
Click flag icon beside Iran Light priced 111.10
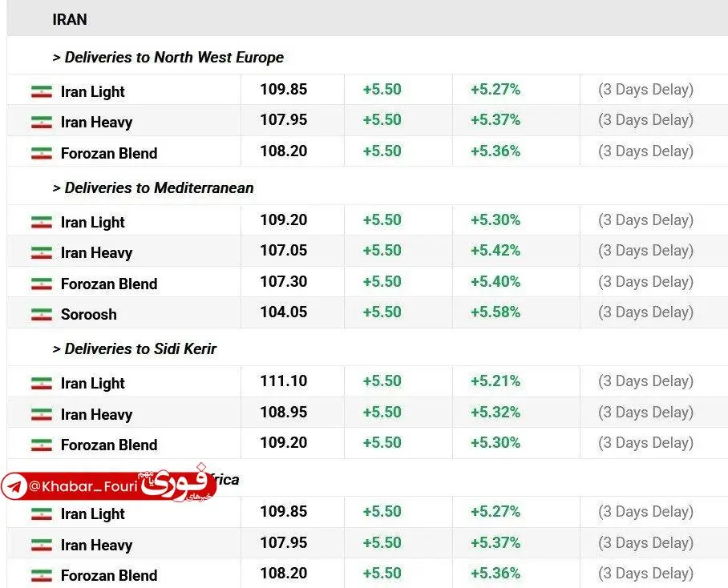(41, 384)
